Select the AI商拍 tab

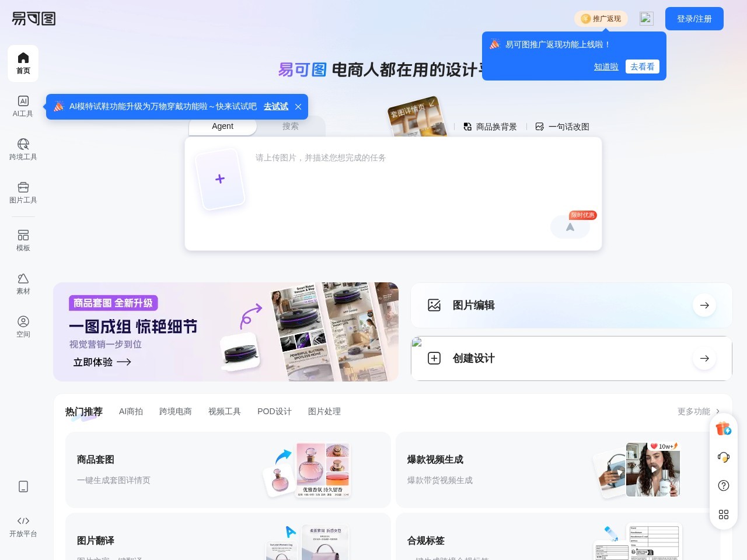click(131, 411)
